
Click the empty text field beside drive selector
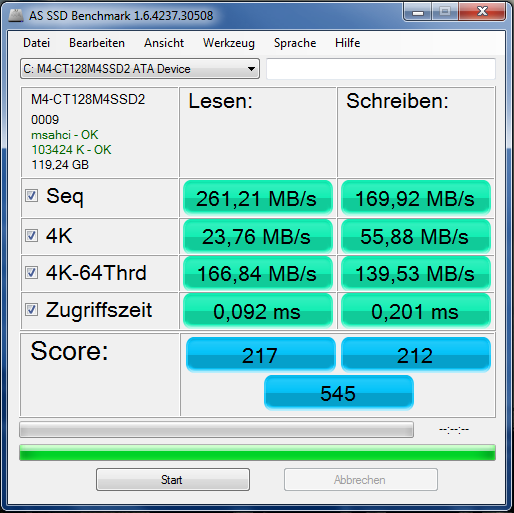click(381, 69)
